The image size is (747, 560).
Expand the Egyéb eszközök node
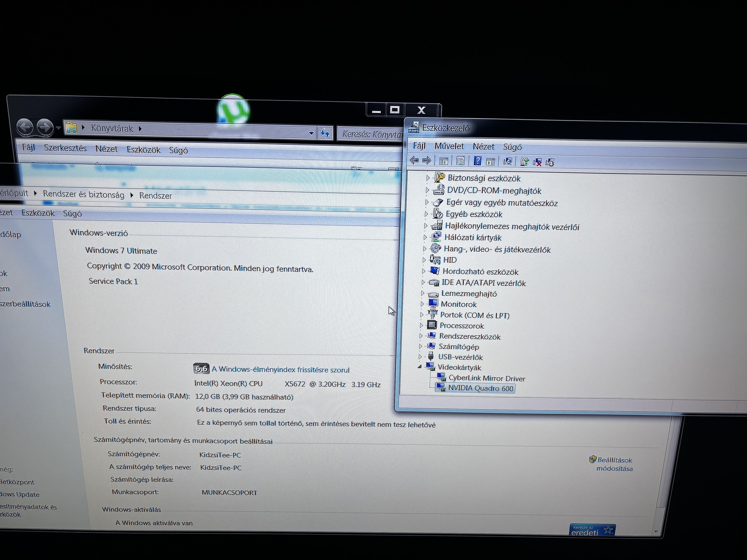pyautogui.click(x=426, y=214)
